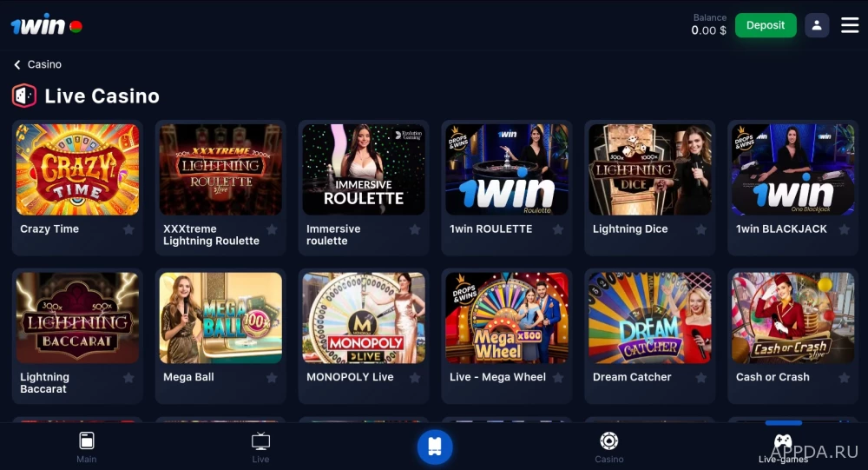Switch to the Main tab
The image size is (868, 470).
86,447
